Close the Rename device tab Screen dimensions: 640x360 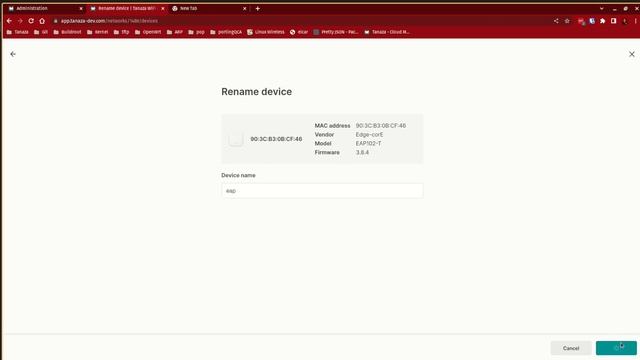pyautogui.click(x=162, y=9)
